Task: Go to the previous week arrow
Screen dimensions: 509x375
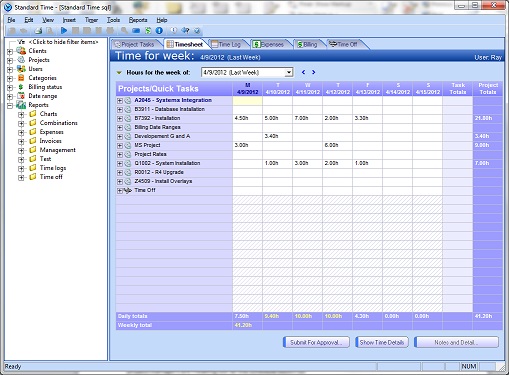Action: (303, 72)
